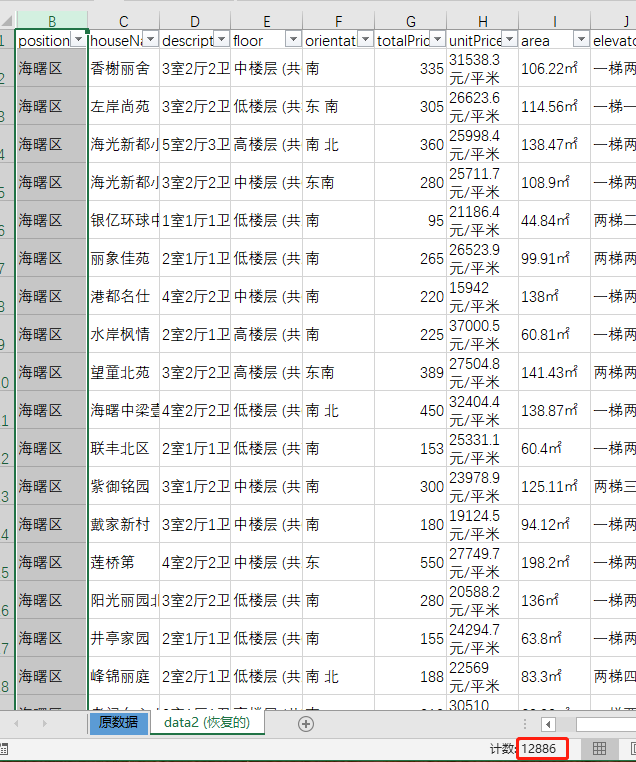Viewport: 636px width, 762px height.
Task: Click the cell with 水岸枫情
Action: [123, 334]
